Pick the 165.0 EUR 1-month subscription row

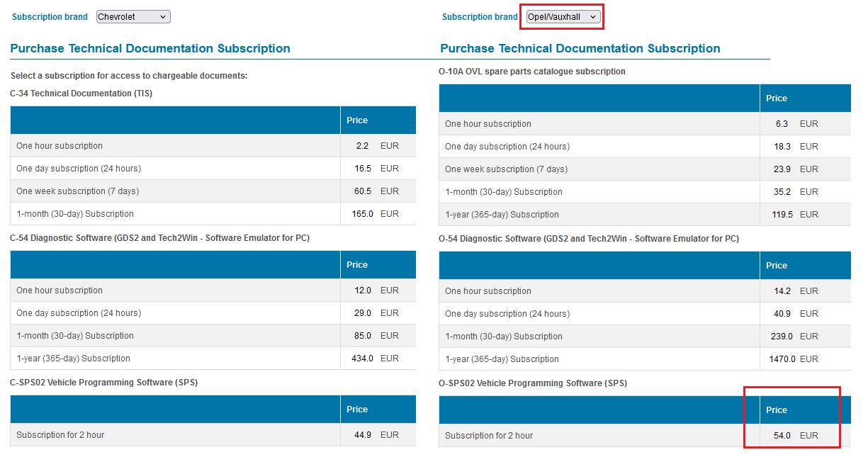pos(75,214)
